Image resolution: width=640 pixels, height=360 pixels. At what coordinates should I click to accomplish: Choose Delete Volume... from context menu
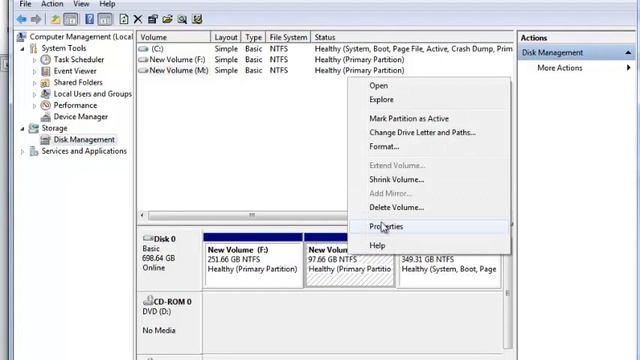[x=429, y=207]
